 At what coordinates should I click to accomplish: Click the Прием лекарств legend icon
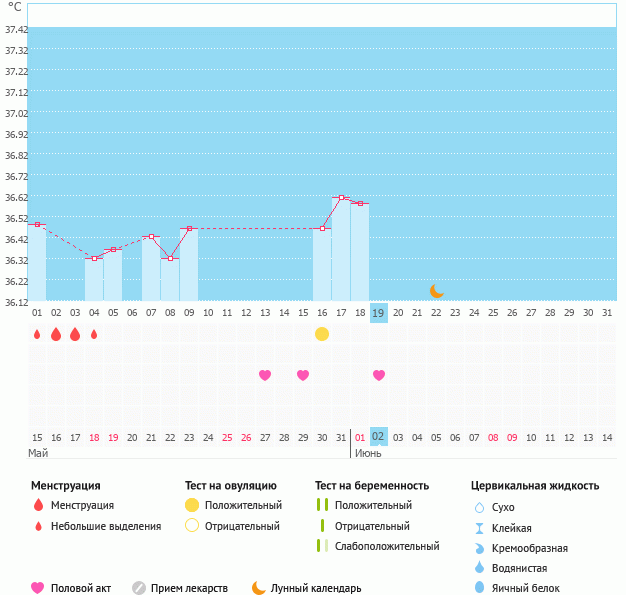click(139, 588)
